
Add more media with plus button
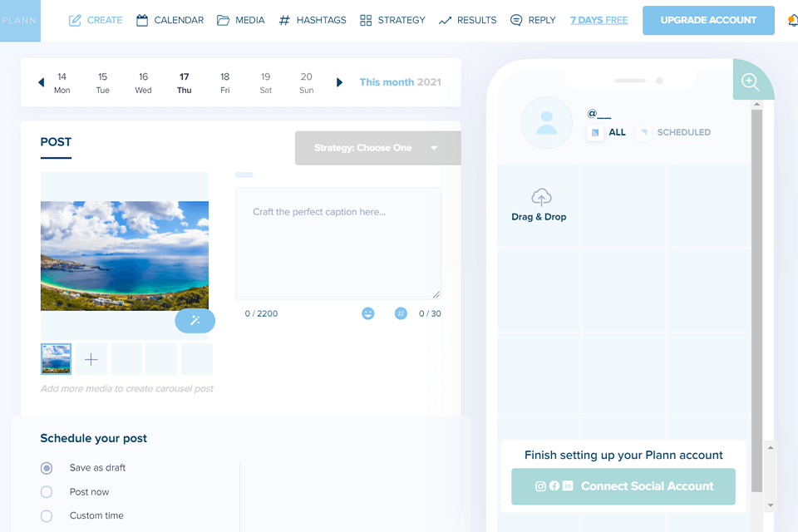coord(91,359)
